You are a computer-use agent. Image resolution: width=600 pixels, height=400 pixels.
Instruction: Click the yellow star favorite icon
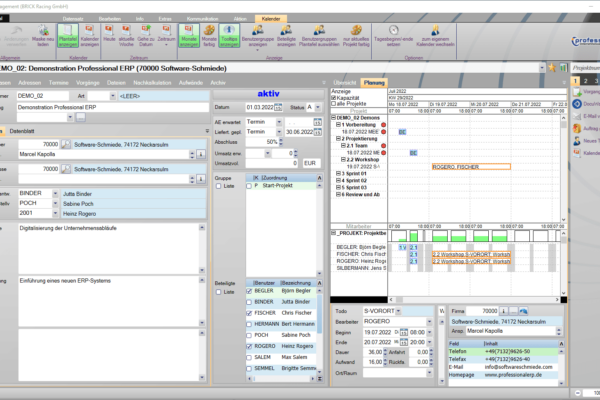552,68
